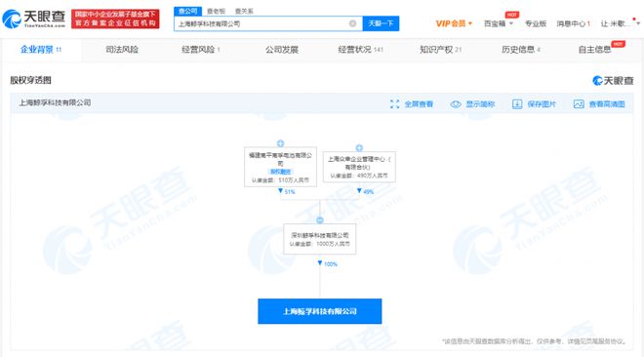Click the save image download icon
The image size is (644, 357).
tap(517, 104)
